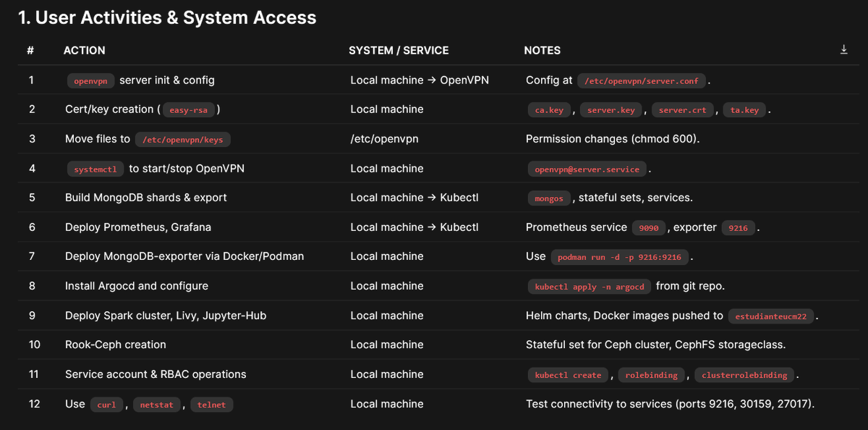Click the 'kubectl create' code tag
This screenshot has height=430, width=868.
[x=568, y=375]
